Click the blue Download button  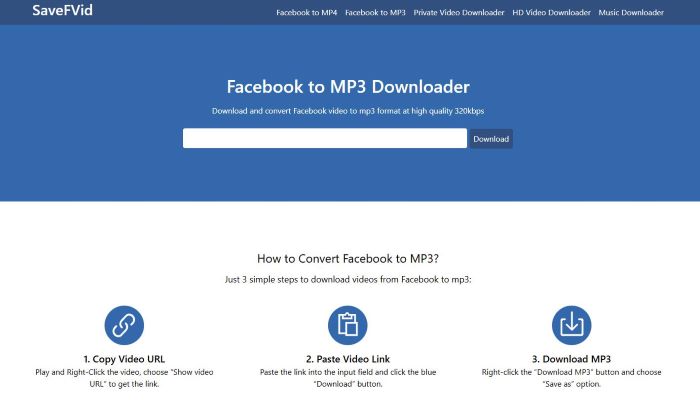tap(491, 139)
